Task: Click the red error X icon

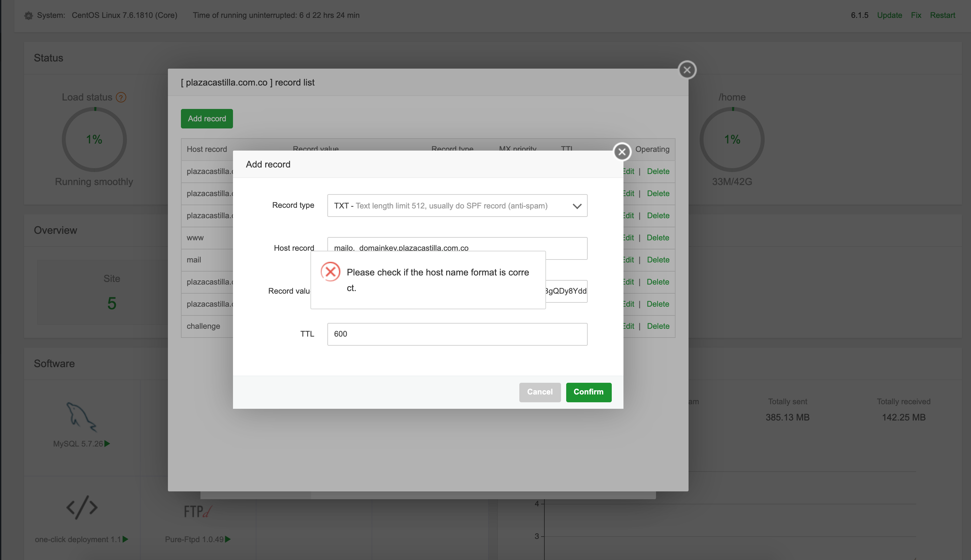Action: pyautogui.click(x=330, y=272)
